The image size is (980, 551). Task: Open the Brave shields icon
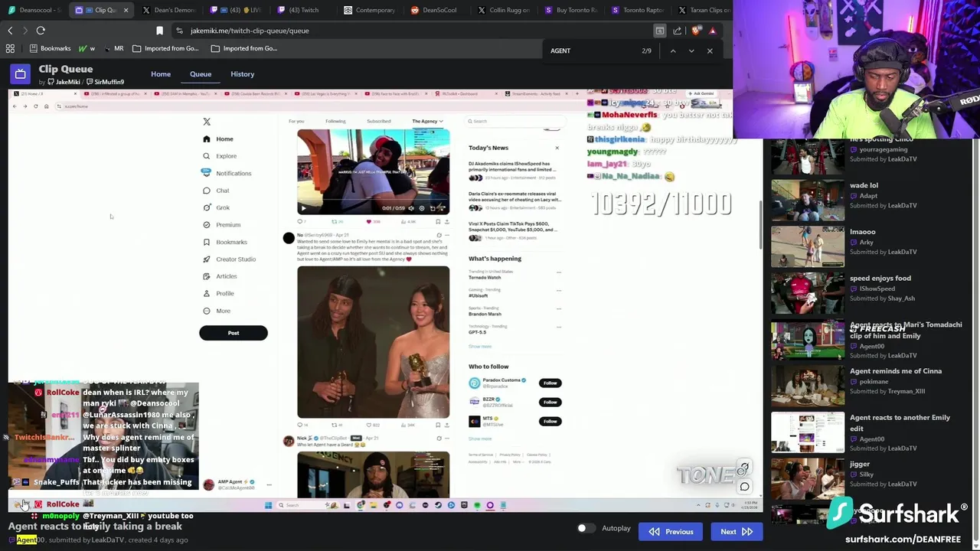click(696, 31)
